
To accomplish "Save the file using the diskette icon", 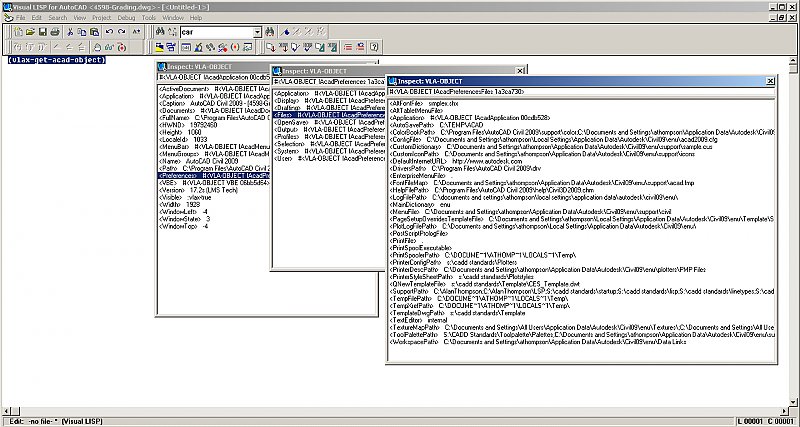I will (43, 32).
